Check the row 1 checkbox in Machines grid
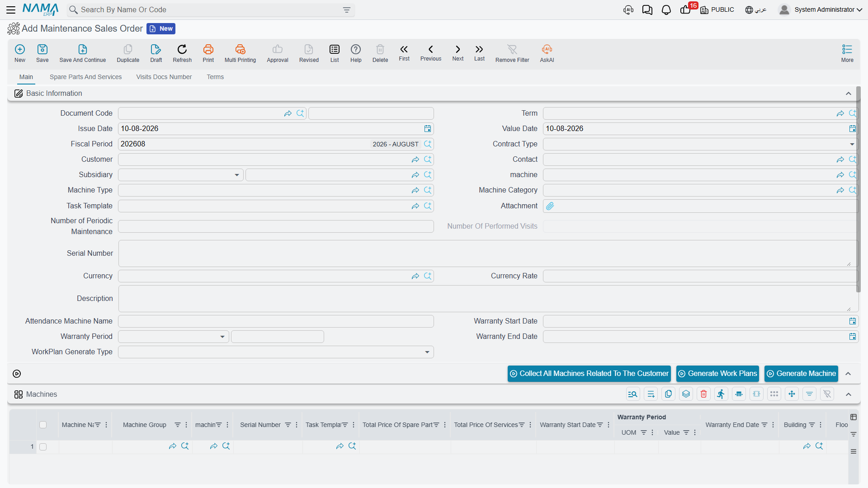 (43, 447)
